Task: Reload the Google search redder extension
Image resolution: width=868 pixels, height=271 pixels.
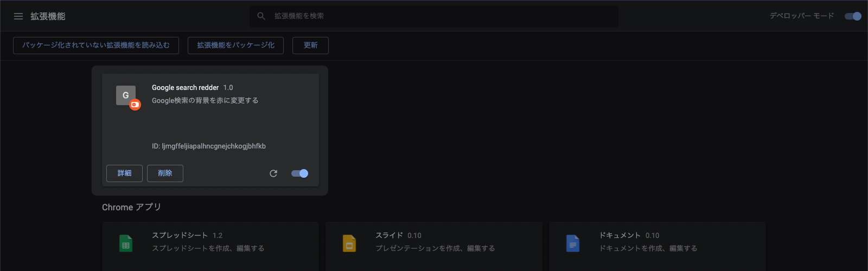Action: coord(273,173)
